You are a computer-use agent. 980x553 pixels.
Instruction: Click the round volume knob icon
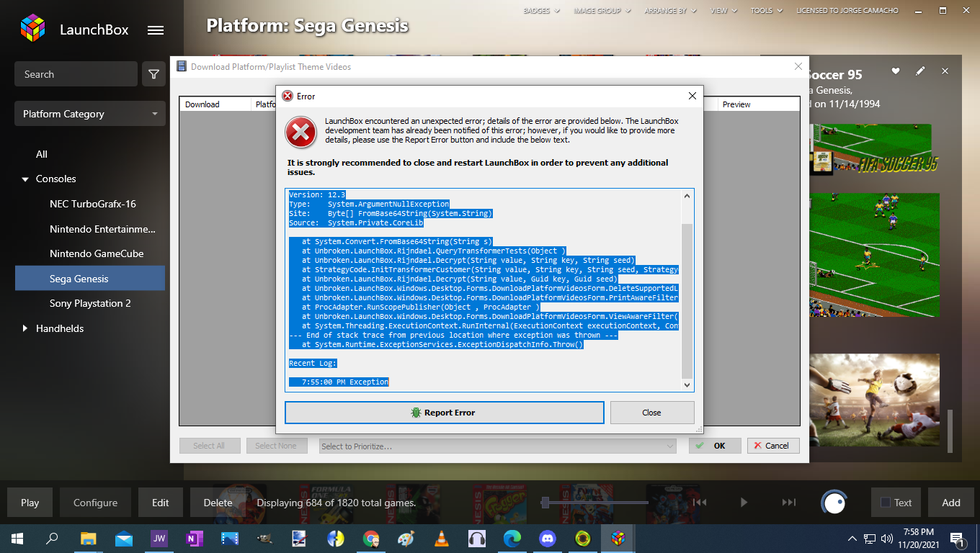click(x=834, y=503)
